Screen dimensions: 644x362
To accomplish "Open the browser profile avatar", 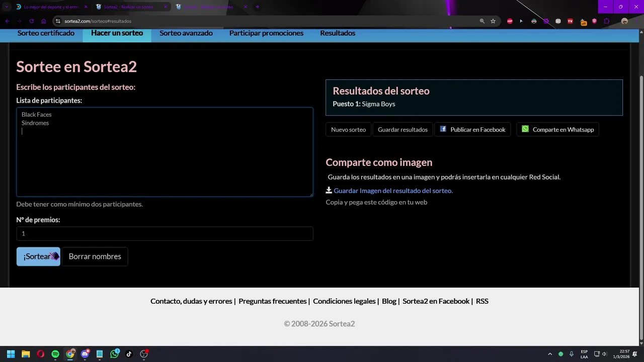I will click(624, 21).
